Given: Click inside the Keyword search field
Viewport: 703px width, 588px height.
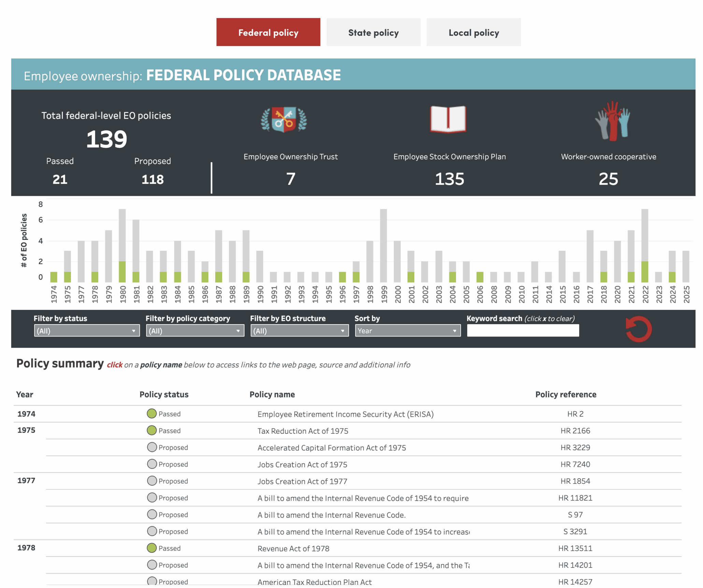Looking at the screenshot, I should pos(522,330).
